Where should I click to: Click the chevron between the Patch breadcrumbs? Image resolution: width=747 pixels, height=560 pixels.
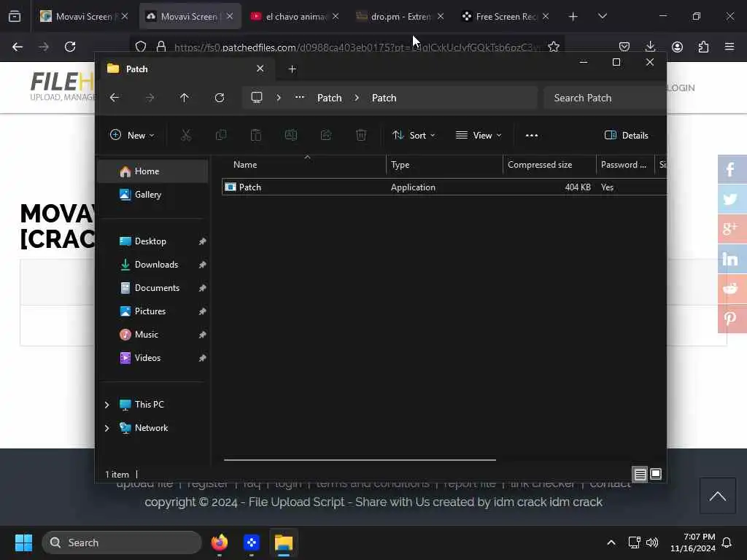pyautogui.click(x=357, y=98)
